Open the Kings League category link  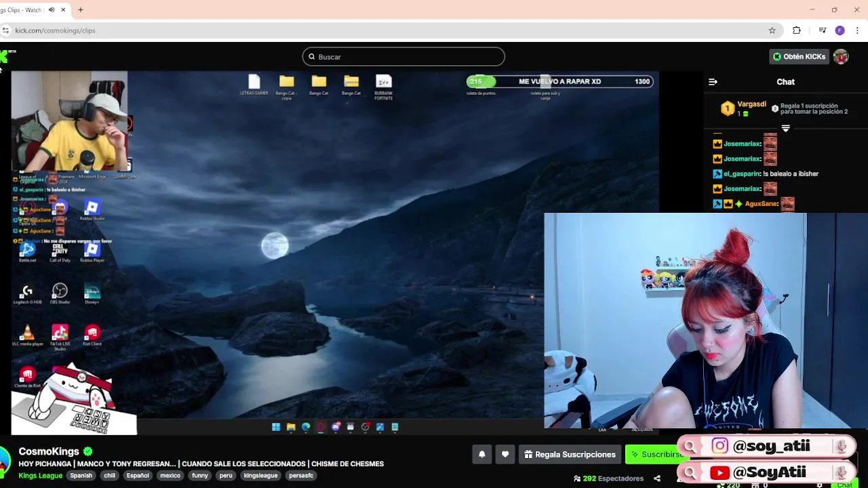40,475
